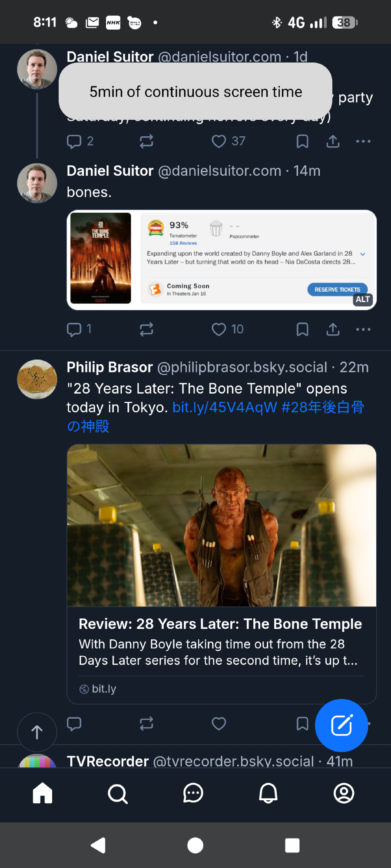Share Daniel Suitor's "bones." post

(333, 329)
